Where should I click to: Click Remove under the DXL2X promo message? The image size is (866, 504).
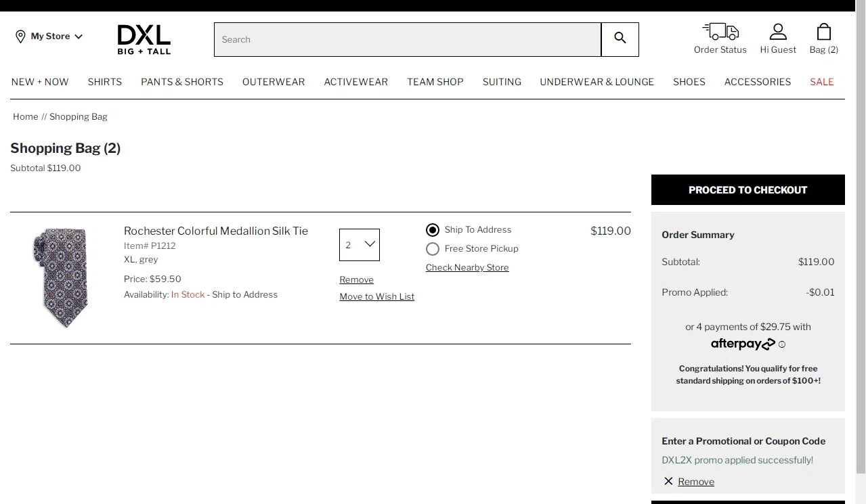pos(696,482)
